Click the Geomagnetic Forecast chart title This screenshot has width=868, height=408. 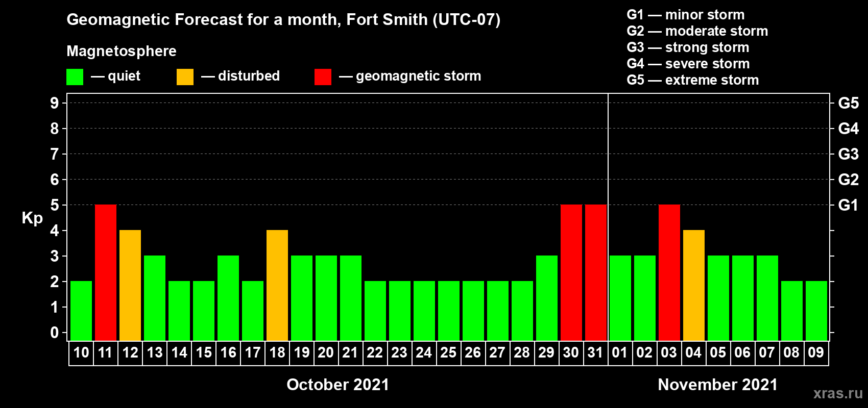coord(283,20)
